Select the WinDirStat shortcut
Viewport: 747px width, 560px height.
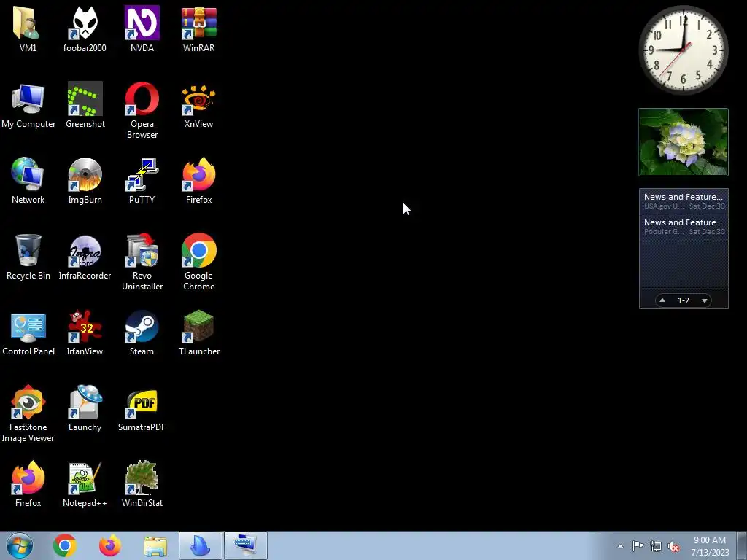[142, 484]
